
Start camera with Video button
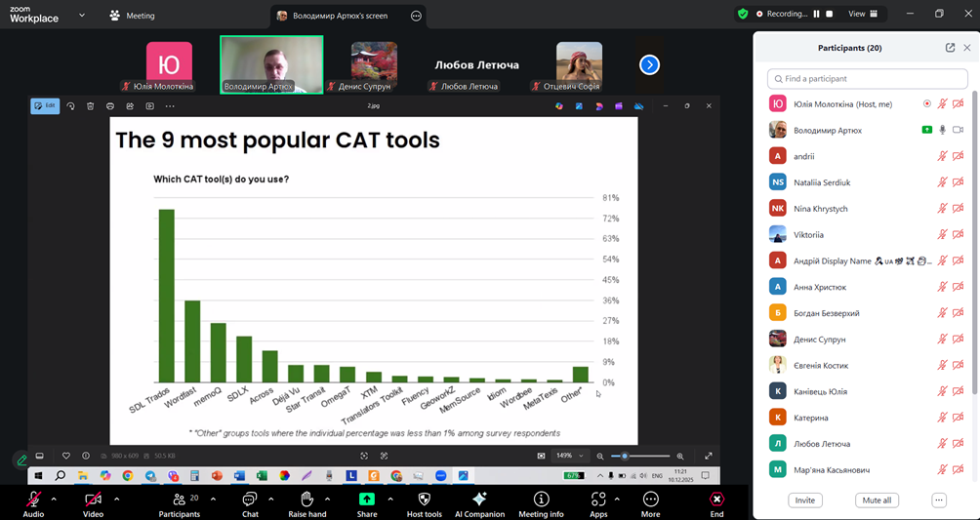[93, 499]
